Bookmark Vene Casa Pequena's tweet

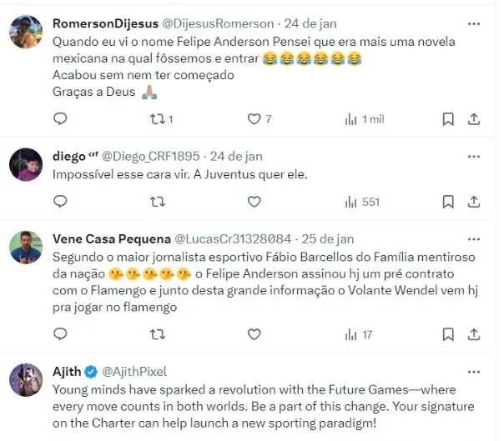point(448,334)
